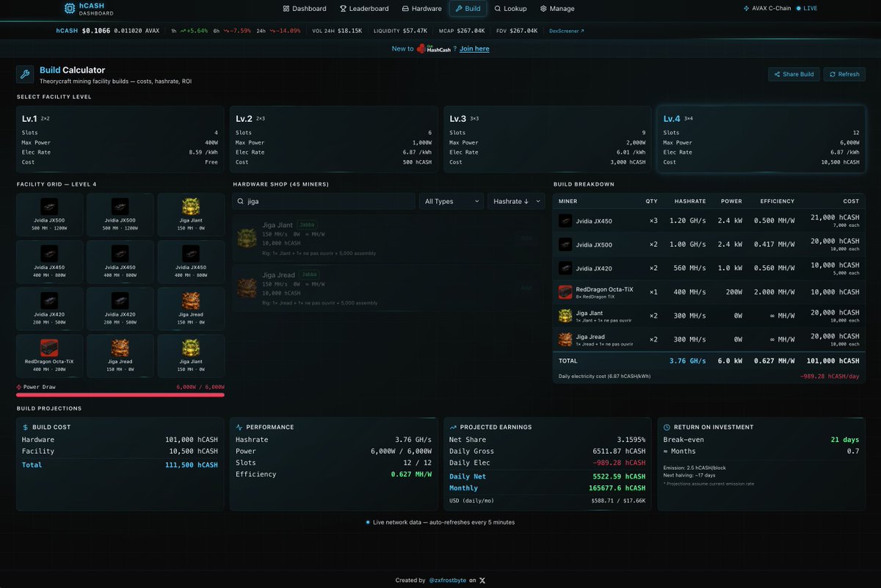Click the POWER column header

(731, 201)
